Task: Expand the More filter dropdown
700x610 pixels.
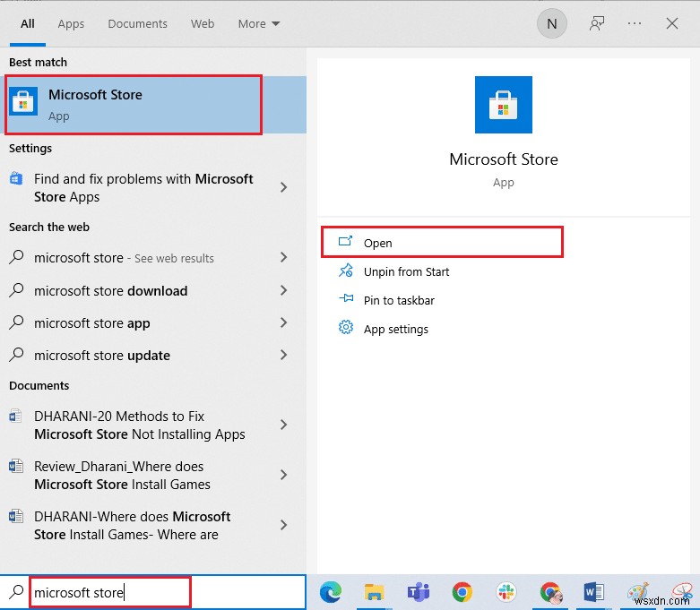Action: click(x=258, y=24)
